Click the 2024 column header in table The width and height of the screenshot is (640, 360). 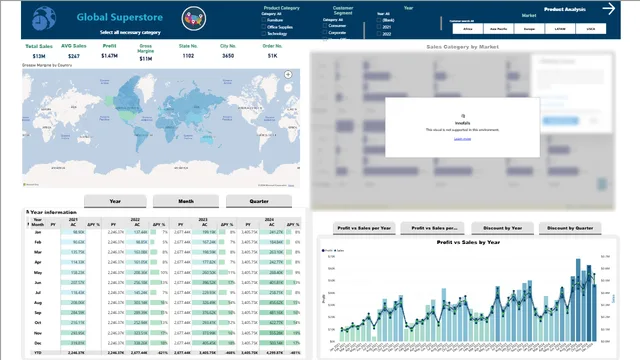pyautogui.click(x=269, y=219)
